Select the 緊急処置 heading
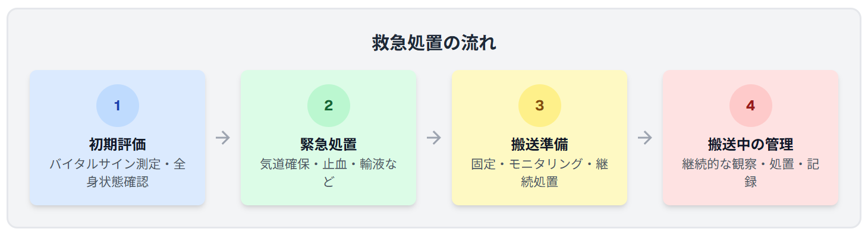The width and height of the screenshot is (868, 235). (329, 145)
